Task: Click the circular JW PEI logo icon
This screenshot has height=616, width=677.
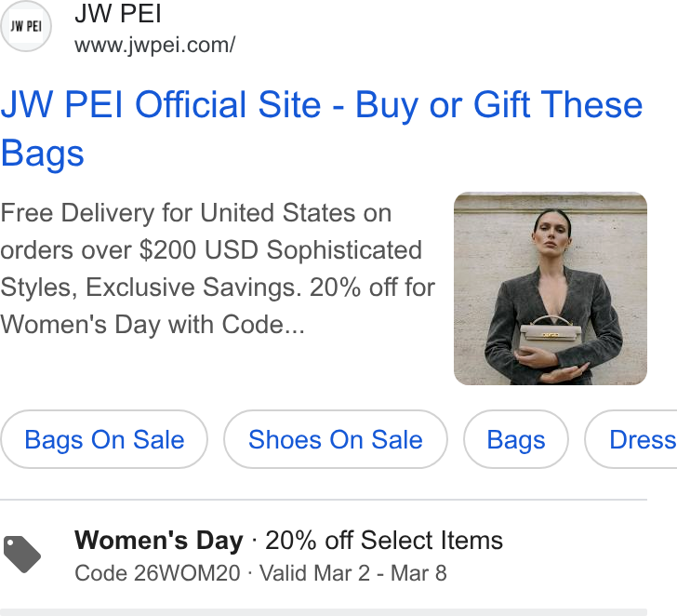Action: 26,26
